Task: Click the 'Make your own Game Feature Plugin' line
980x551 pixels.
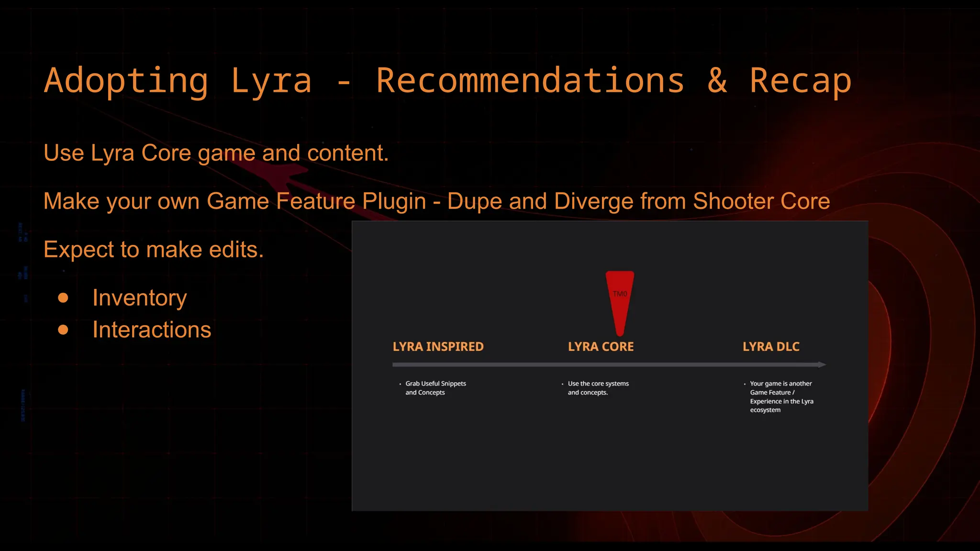Action: pos(436,201)
